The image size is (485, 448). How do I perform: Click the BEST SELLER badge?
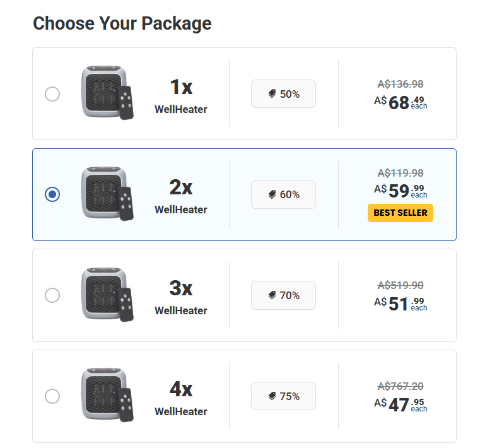400,213
